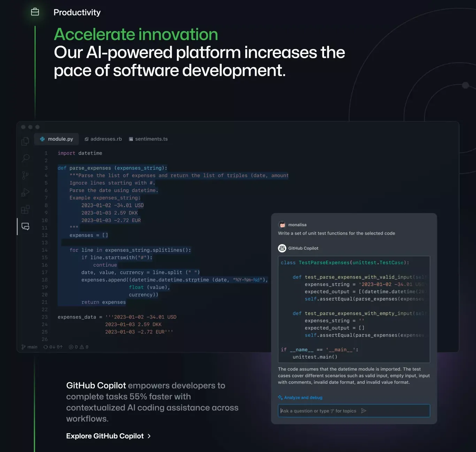Screen dimensions: 476x452
Task: Click the sparkle icon beside Analyze and debug
Action: pos(280,397)
